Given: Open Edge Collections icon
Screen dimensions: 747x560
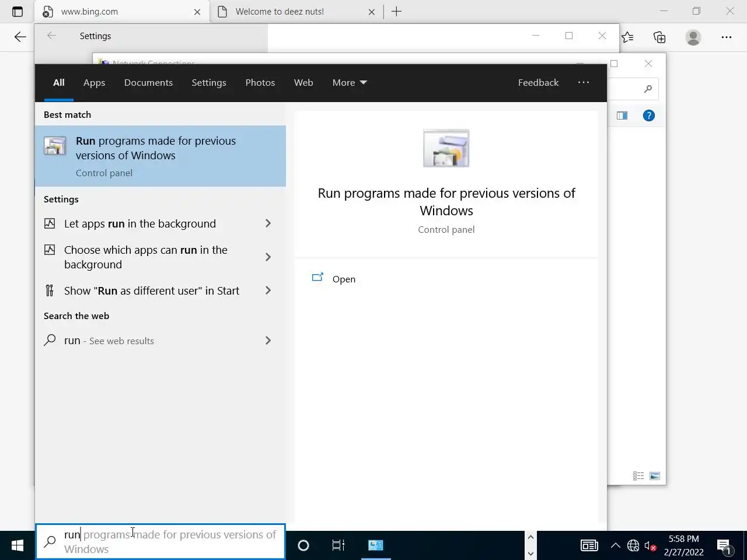Looking at the screenshot, I should click(659, 37).
